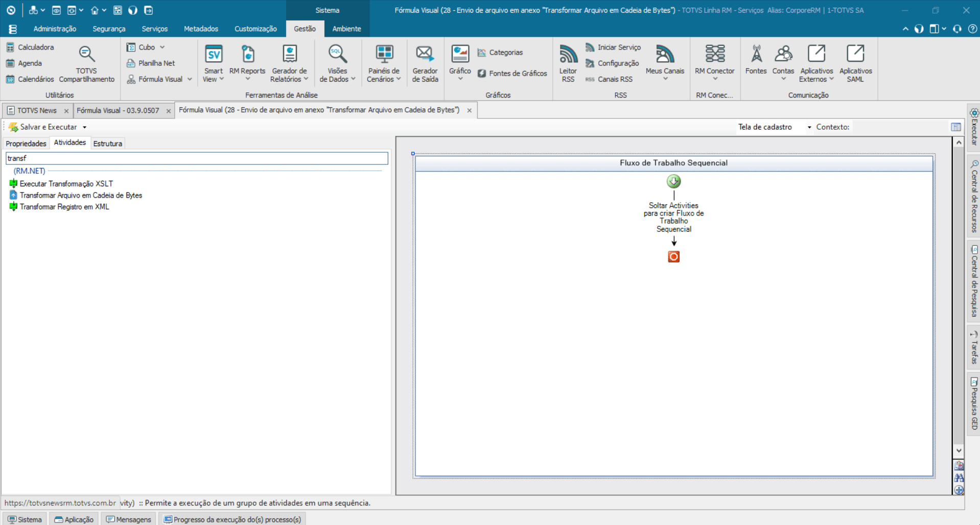980x525 pixels.
Task: Open Painéis de Cenários
Action: (x=384, y=64)
